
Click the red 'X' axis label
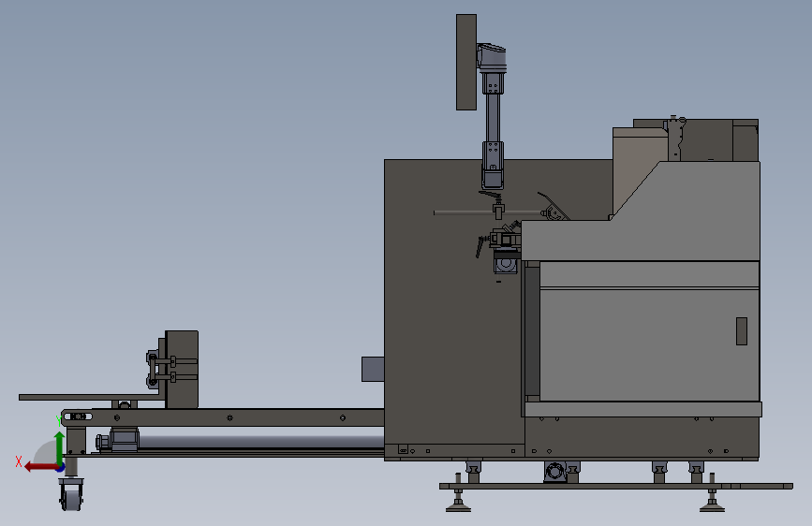(19, 461)
